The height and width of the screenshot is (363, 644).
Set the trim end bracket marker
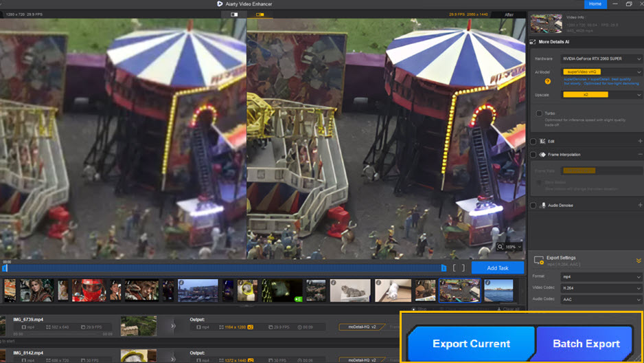(463, 268)
